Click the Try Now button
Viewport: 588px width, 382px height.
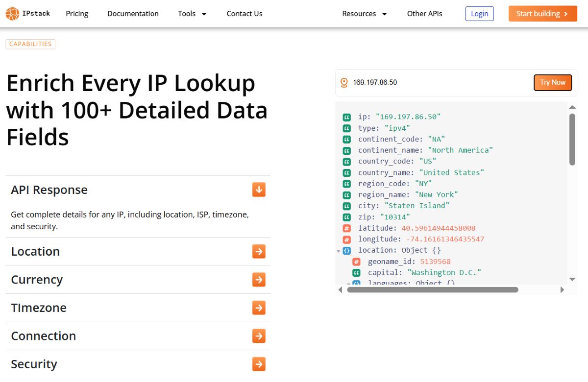[553, 82]
